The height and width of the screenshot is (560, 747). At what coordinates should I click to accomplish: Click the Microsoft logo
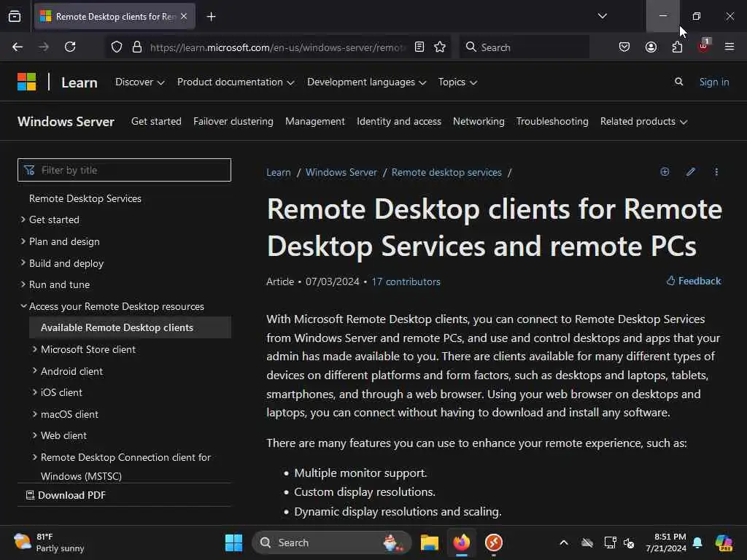27,82
